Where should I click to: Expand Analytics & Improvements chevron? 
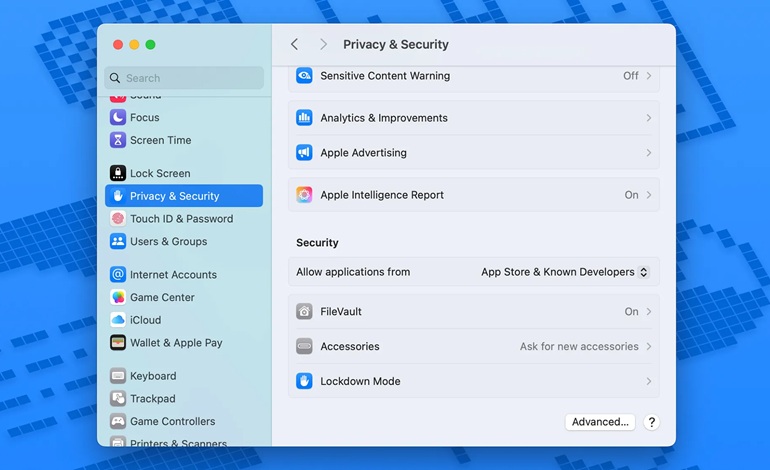pyautogui.click(x=649, y=118)
